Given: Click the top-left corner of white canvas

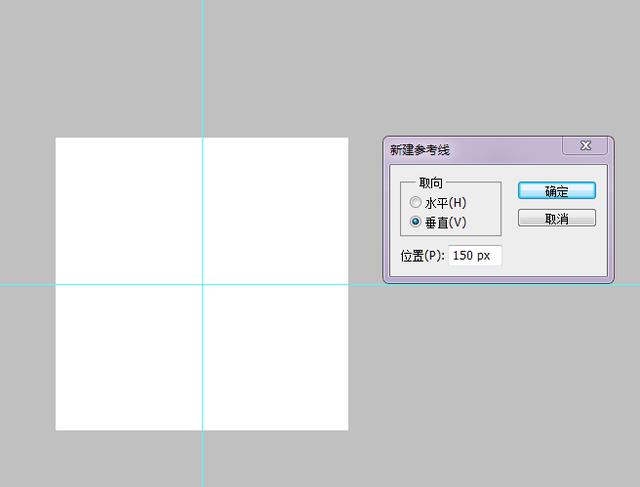Looking at the screenshot, I should 57,139.
